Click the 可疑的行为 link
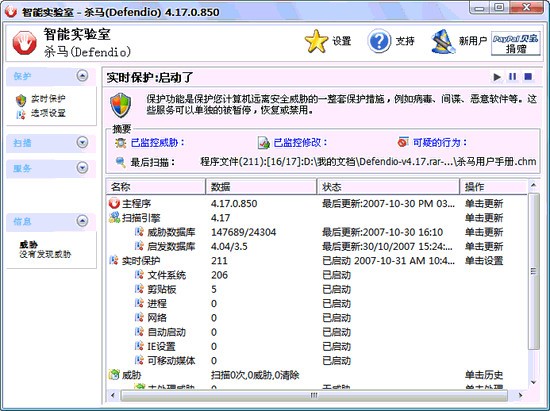 tap(440, 143)
